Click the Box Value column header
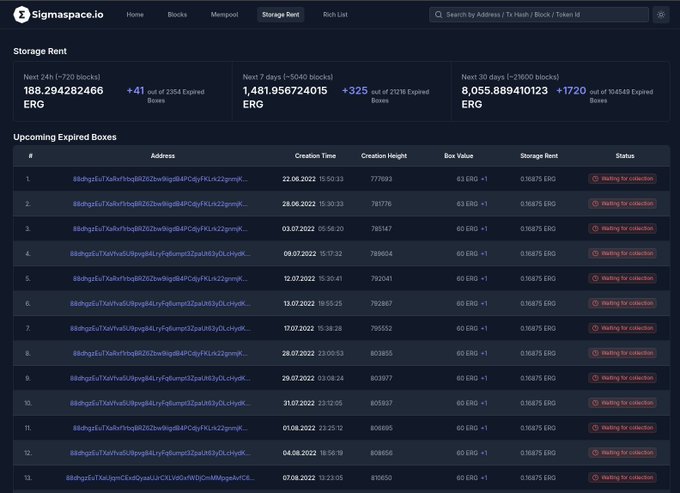The height and width of the screenshot is (493, 680). tap(458, 156)
